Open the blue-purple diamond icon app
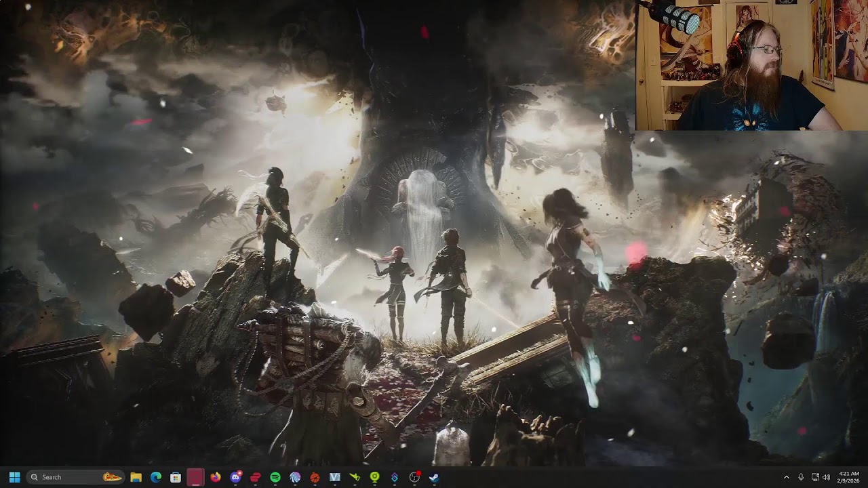Image resolution: width=868 pixels, height=488 pixels. point(395,477)
